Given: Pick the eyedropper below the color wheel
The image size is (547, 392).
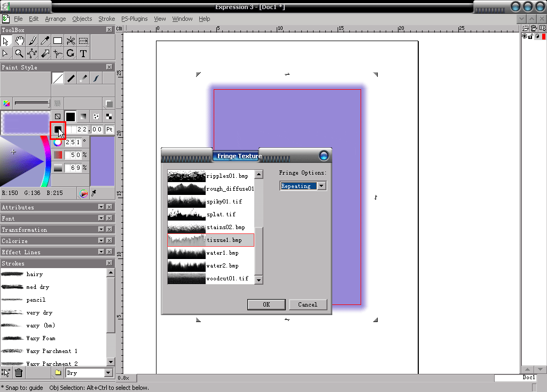Looking at the screenshot, I should (x=94, y=193).
